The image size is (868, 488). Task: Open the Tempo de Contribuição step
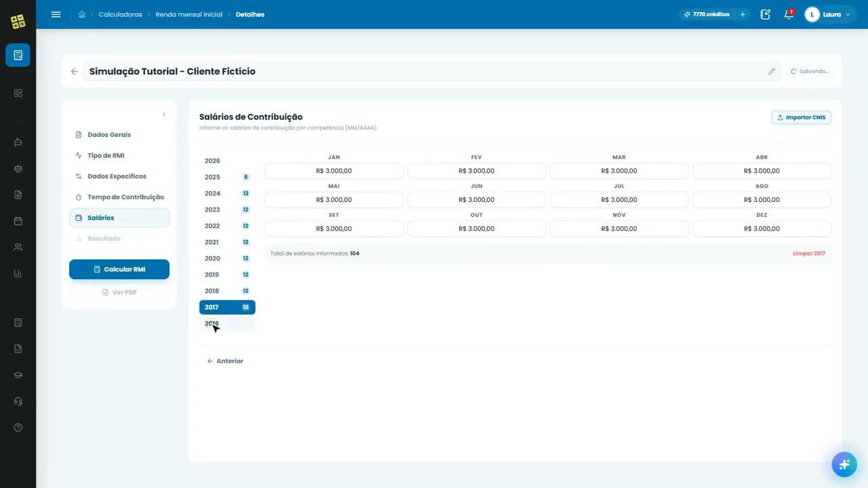(x=119, y=197)
